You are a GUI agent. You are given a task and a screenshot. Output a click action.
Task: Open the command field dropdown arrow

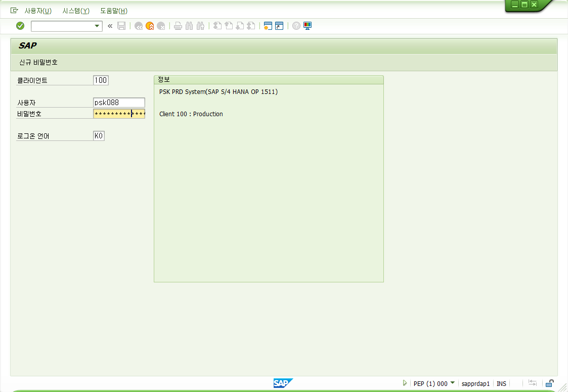coord(97,26)
